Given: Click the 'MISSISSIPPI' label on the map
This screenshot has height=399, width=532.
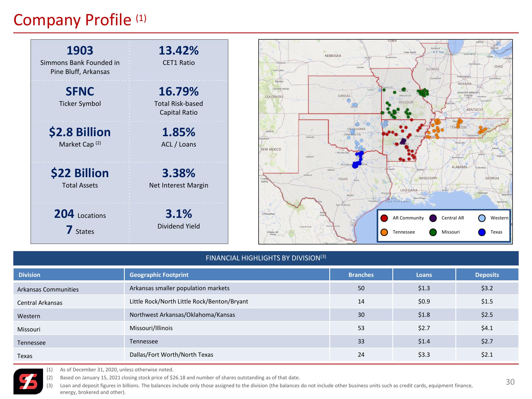Looking at the screenshot, I should coord(428,178).
